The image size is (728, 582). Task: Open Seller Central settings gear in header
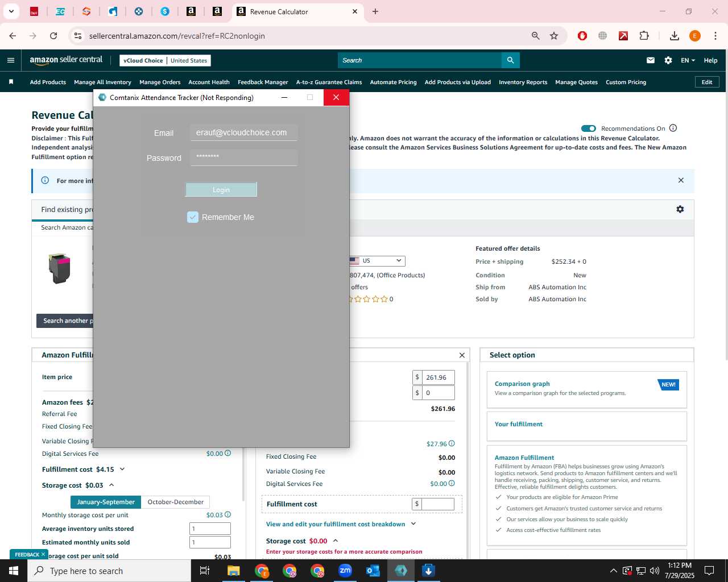coord(668,60)
